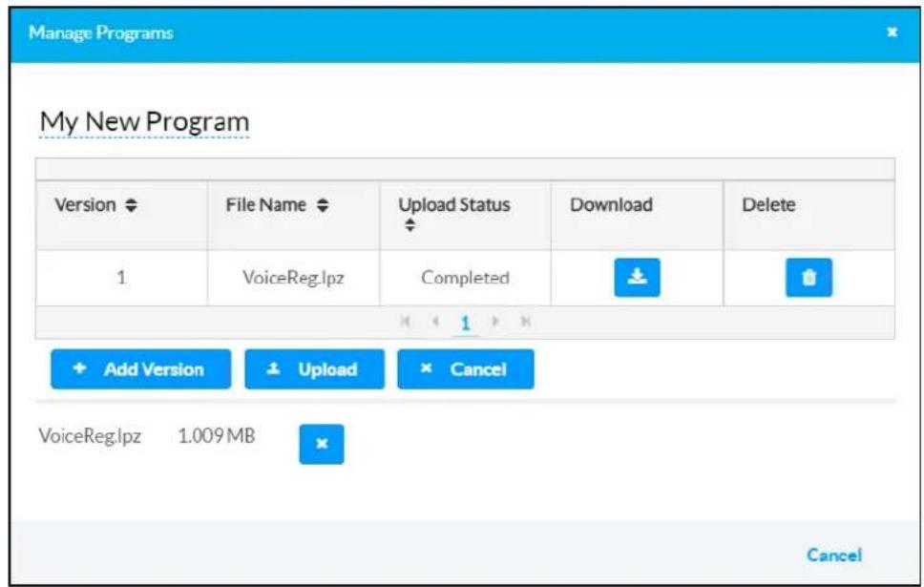Click VoiceReg.lpz file name table cell
The image size is (924, 587).
tap(293, 278)
